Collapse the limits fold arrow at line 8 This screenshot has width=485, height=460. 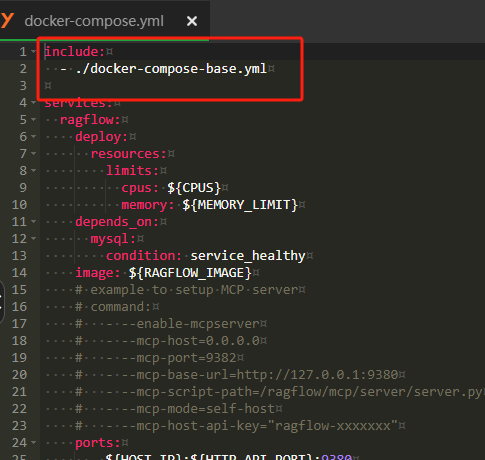33,171
